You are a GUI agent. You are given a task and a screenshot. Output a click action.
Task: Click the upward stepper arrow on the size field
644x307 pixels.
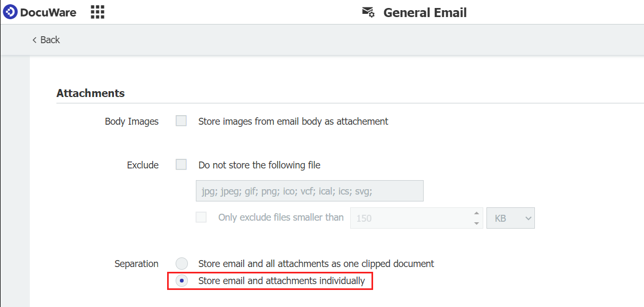point(477,213)
